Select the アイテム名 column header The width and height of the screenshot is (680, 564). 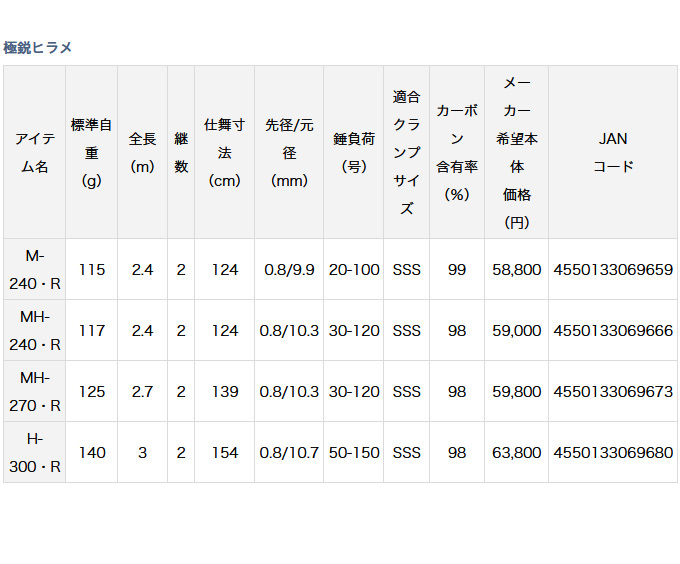34,153
